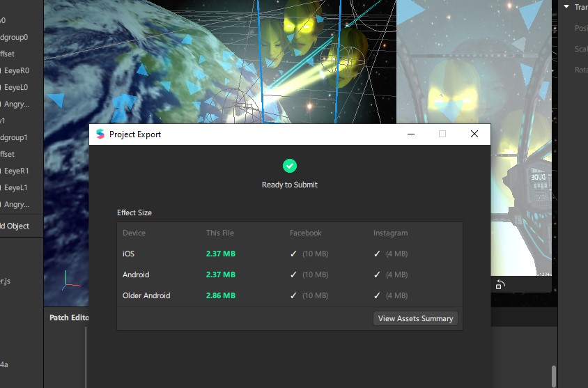The image size is (588, 388).
Task: Select dgroup1 in the scene tree
Action: 14,138
